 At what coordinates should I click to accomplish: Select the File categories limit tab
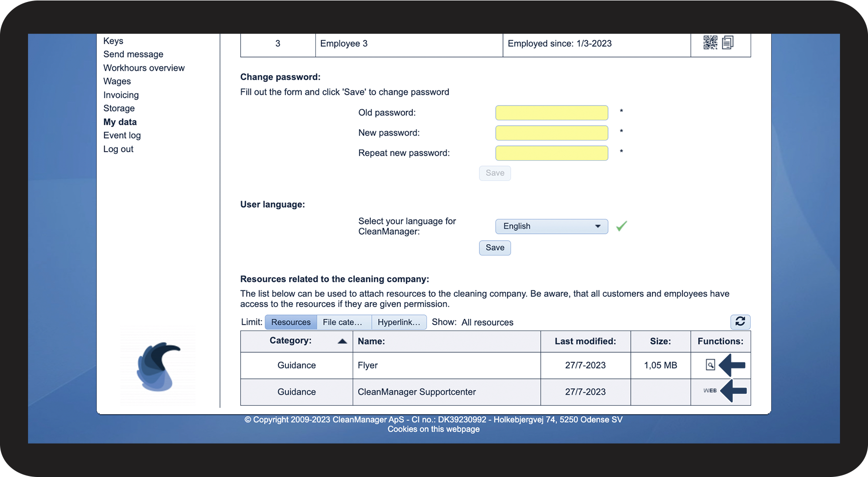[343, 322]
